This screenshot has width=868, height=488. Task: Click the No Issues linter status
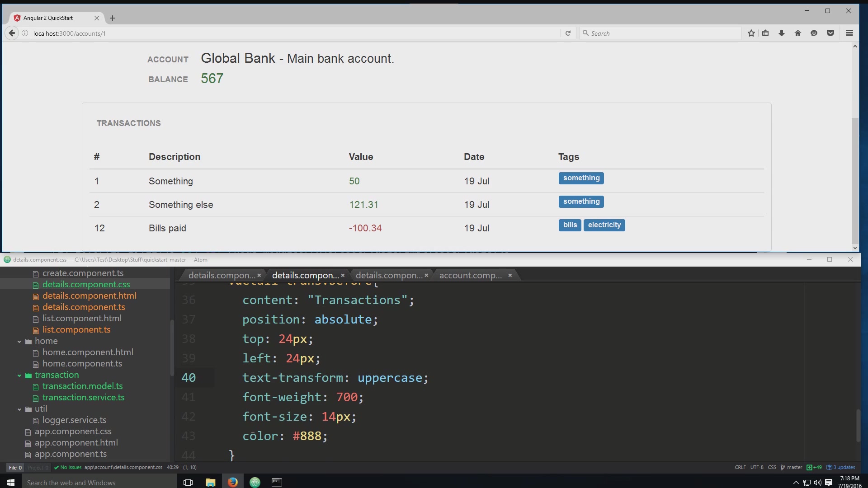point(68,468)
